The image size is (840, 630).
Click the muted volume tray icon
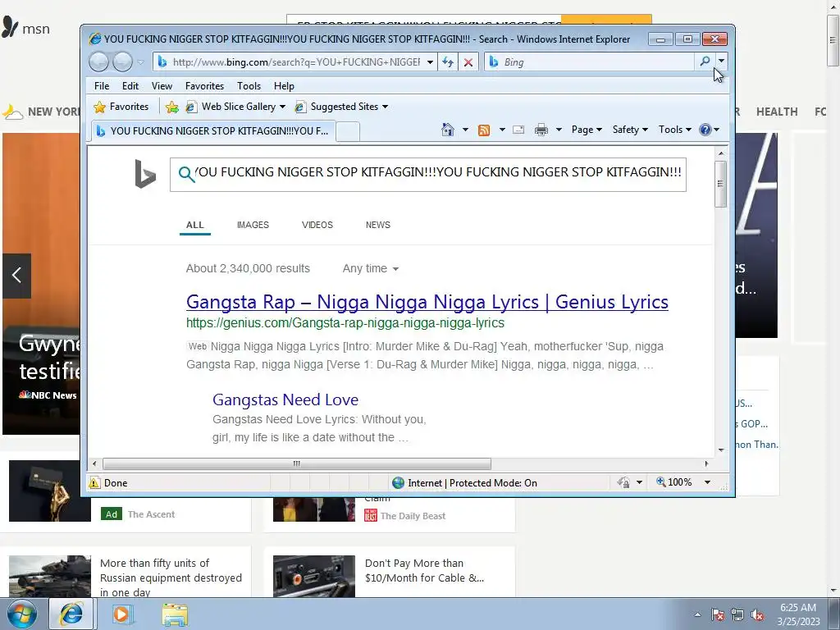[x=757, y=615]
